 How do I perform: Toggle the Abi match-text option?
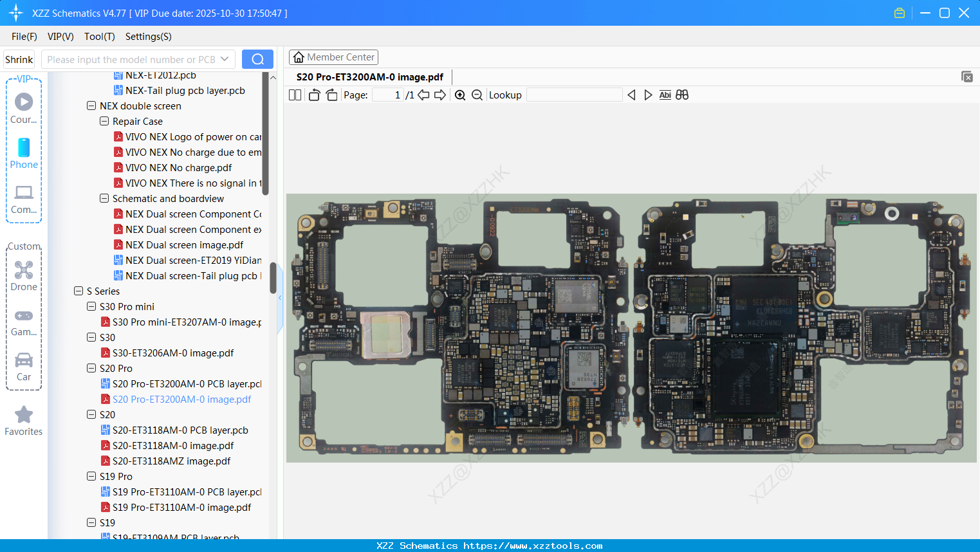665,95
